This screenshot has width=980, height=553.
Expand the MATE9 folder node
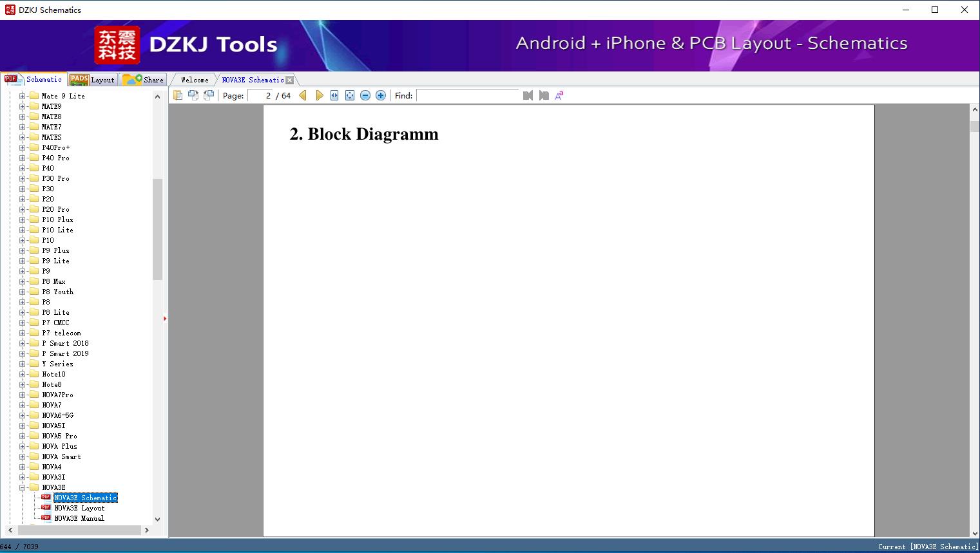pyautogui.click(x=23, y=106)
